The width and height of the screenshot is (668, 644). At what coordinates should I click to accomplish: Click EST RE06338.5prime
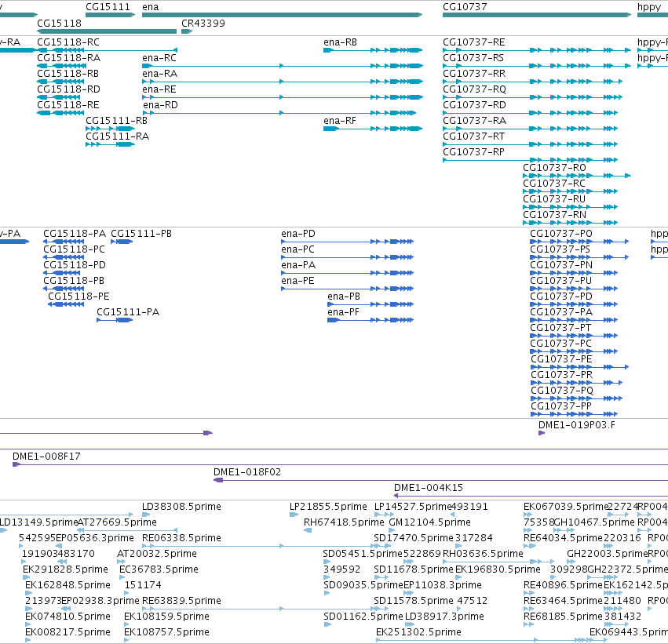tap(181, 538)
